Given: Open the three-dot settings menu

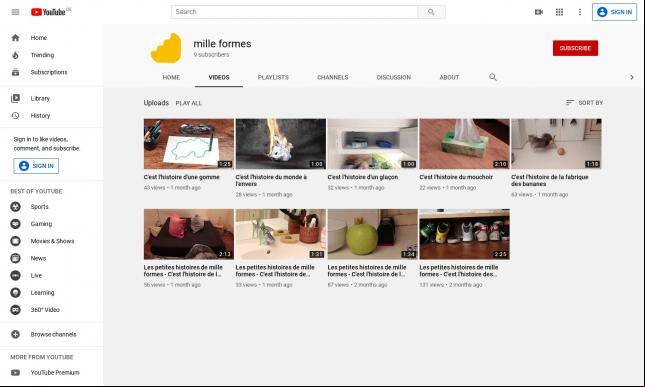Looking at the screenshot, I should tap(580, 12).
